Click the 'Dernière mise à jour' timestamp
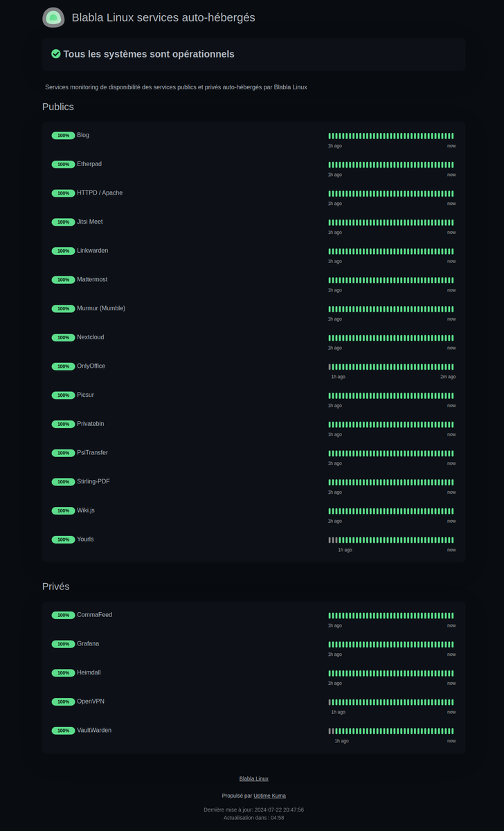This screenshot has width=504, height=831. (x=253, y=810)
